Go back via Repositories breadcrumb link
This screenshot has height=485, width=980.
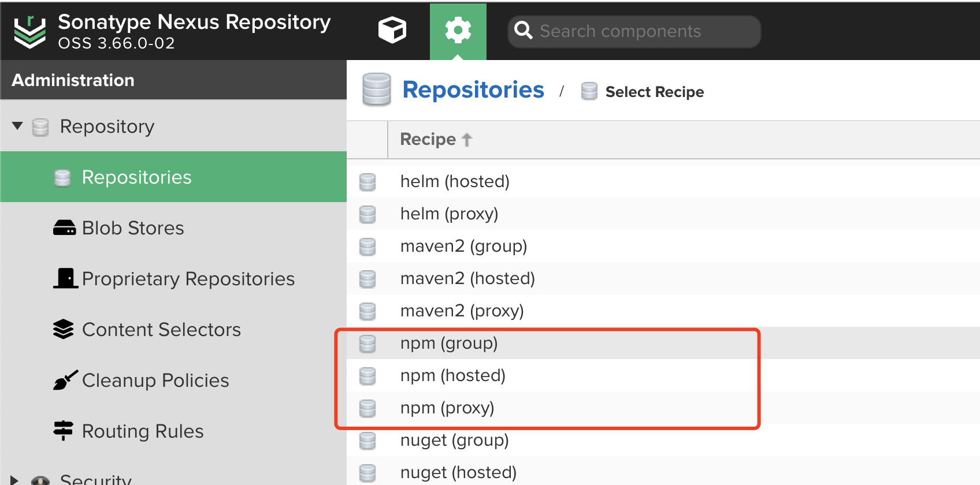click(473, 90)
